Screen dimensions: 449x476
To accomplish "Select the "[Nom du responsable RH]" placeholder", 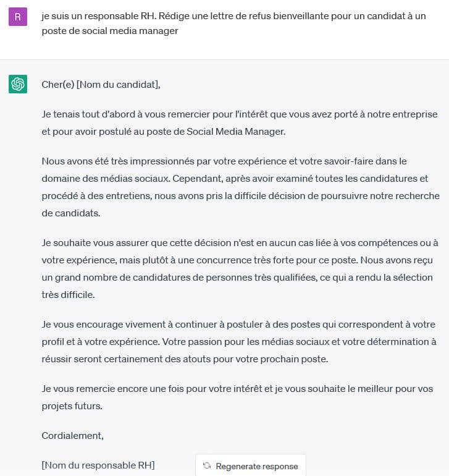I will (98, 465).
